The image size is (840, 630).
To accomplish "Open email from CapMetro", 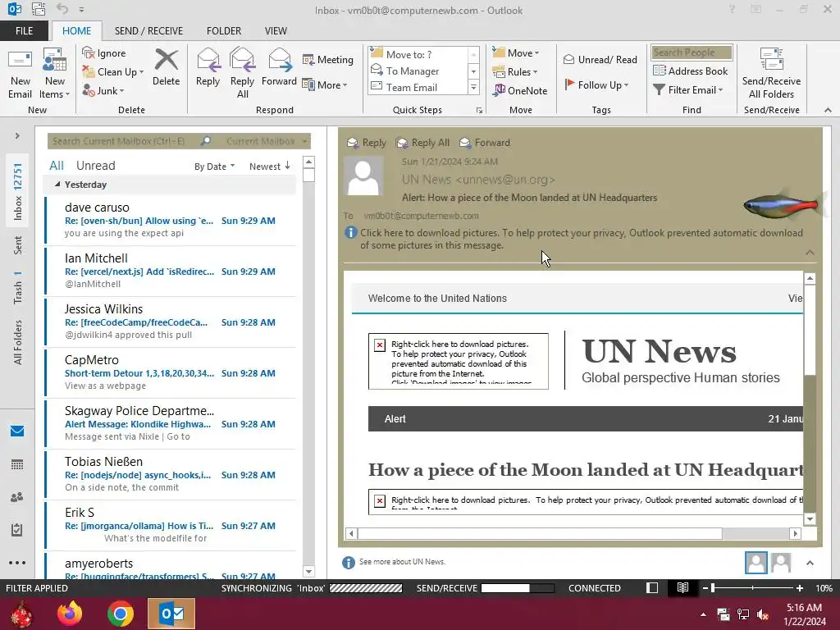I will click(x=171, y=373).
